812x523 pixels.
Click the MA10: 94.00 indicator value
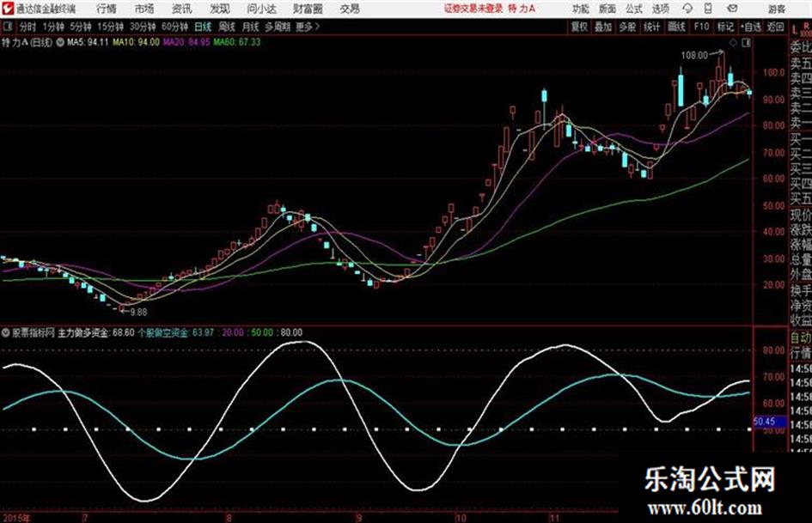(x=137, y=42)
